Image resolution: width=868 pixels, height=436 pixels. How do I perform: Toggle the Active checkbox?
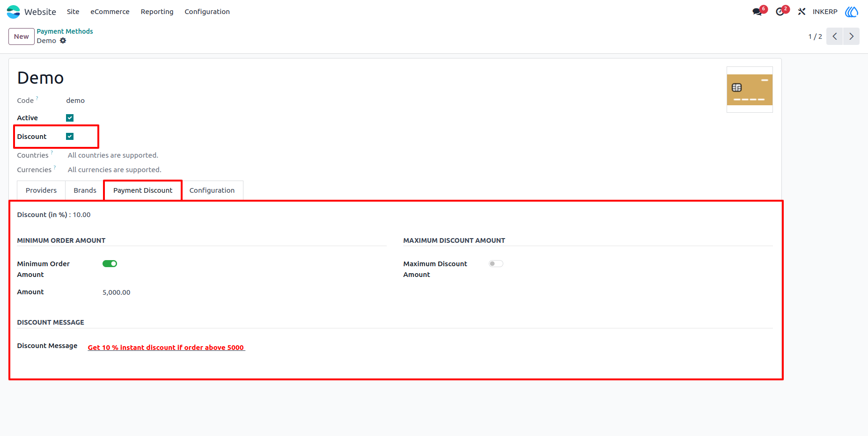coord(70,118)
